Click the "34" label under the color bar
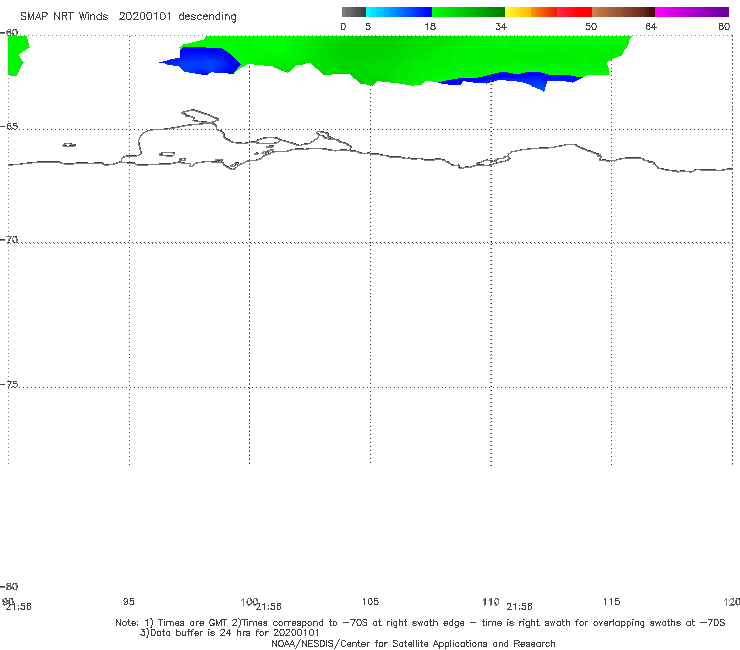This screenshot has height=650, width=740. point(501,26)
